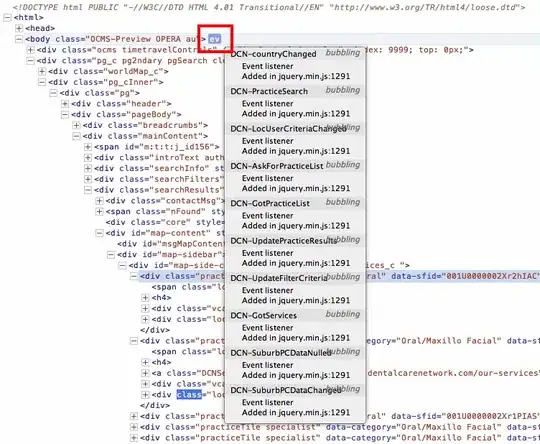
Task: Expand the head element
Action: click(x=19, y=28)
